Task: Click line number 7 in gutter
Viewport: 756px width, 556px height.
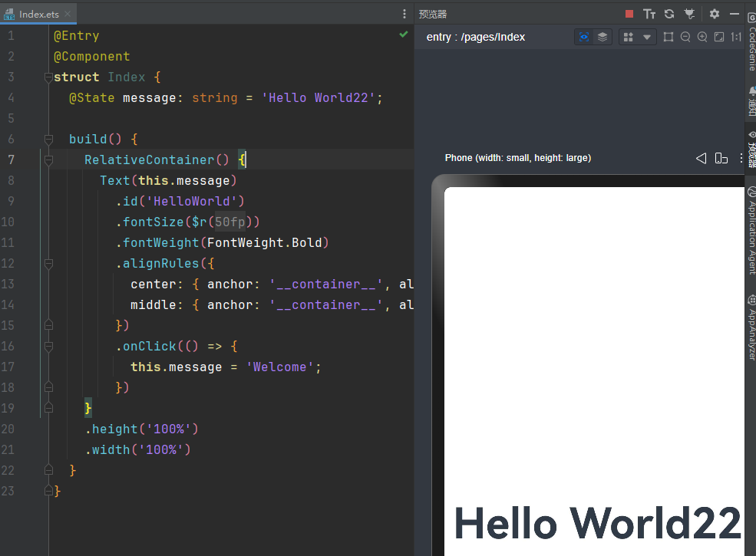Action: coord(11,160)
